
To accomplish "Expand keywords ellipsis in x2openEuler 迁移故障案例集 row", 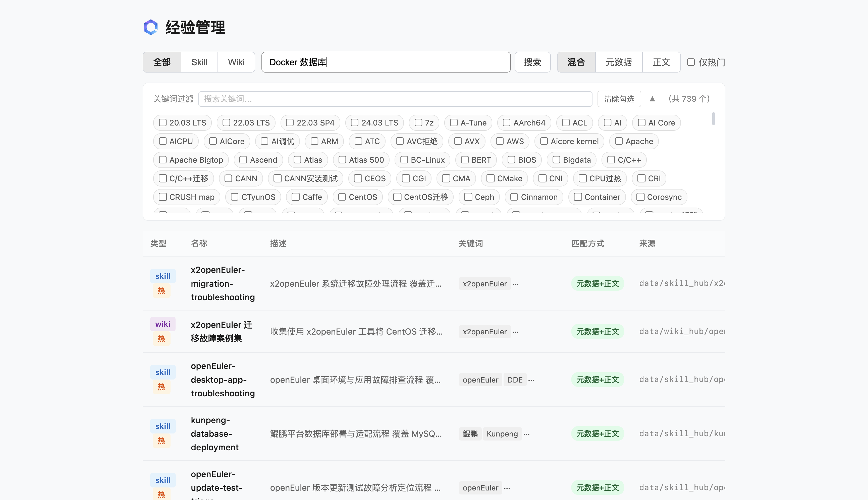I will [515, 332].
